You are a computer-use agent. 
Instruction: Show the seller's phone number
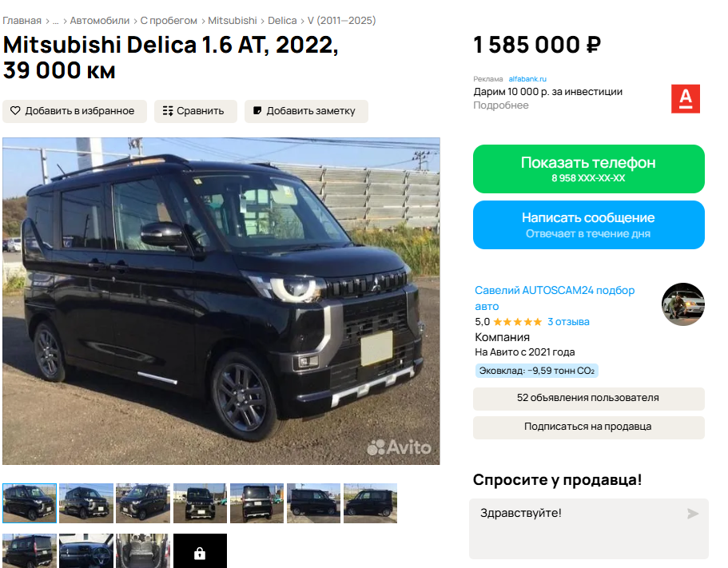(x=589, y=169)
